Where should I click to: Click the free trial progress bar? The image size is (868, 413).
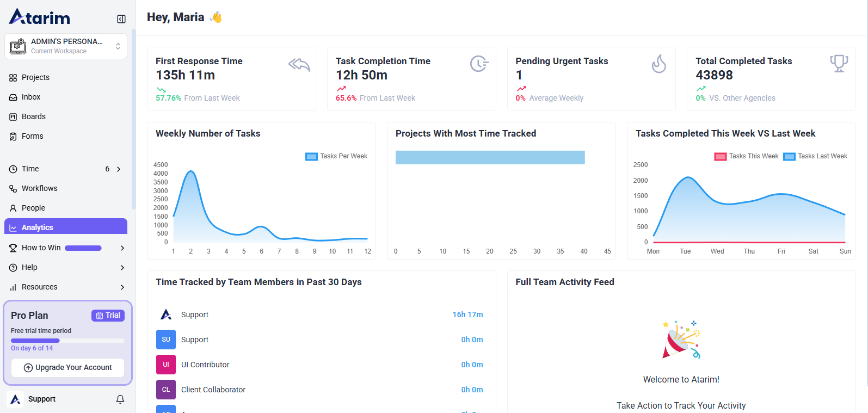67,341
